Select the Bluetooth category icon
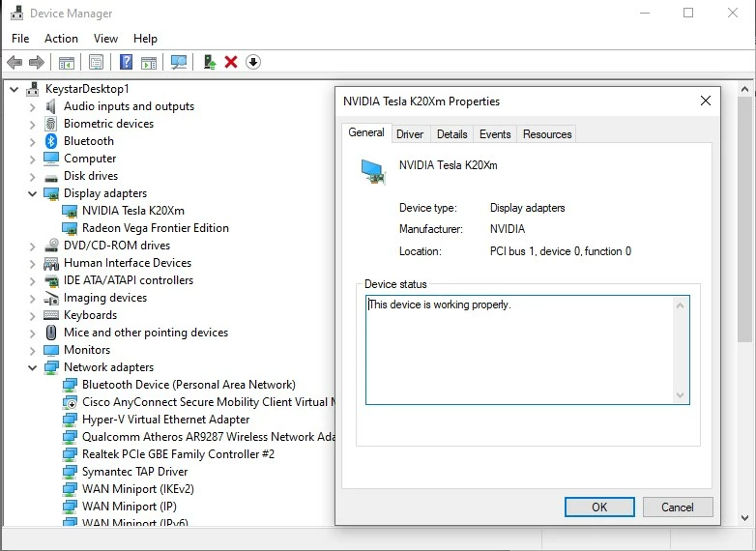This screenshot has width=756, height=551. point(51,141)
